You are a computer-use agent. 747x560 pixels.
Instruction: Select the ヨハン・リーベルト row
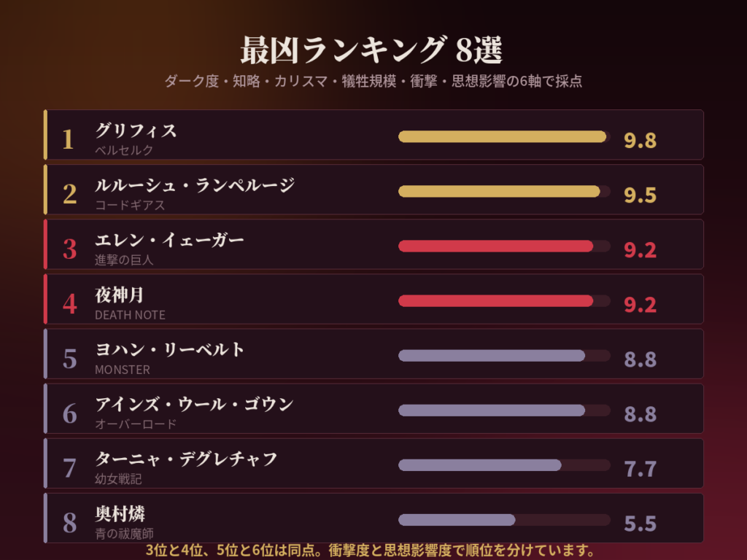coord(373,354)
